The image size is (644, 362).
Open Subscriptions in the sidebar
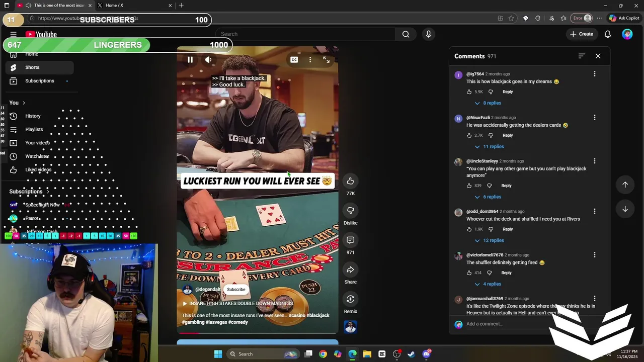pyautogui.click(x=39, y=81)
